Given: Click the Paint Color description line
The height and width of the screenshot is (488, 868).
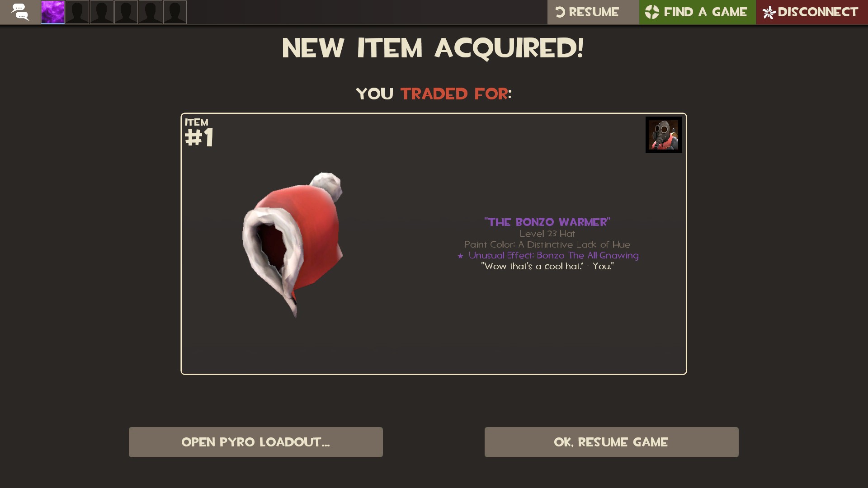Looking at the screenshot, I should 547,244.
